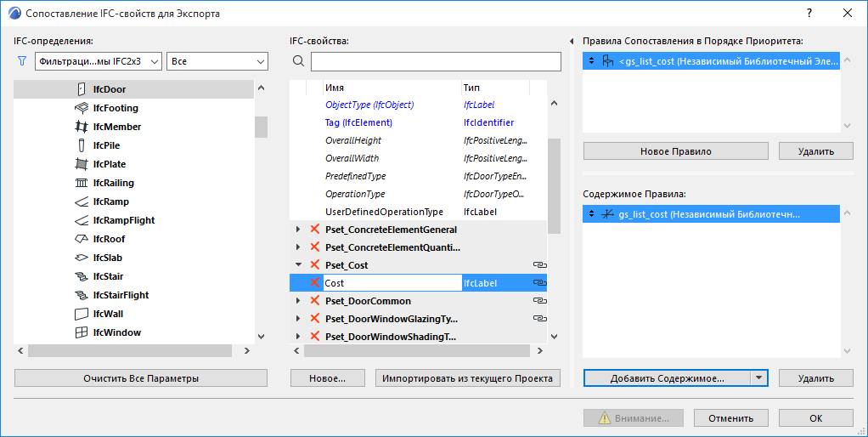Click the IfcStair icon

click(x=82, y=276)
